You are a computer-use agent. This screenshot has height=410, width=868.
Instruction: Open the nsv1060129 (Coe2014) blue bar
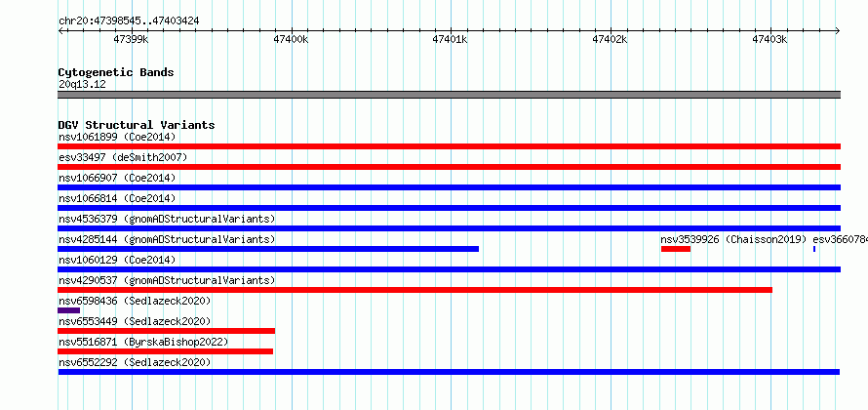[449, 269]
